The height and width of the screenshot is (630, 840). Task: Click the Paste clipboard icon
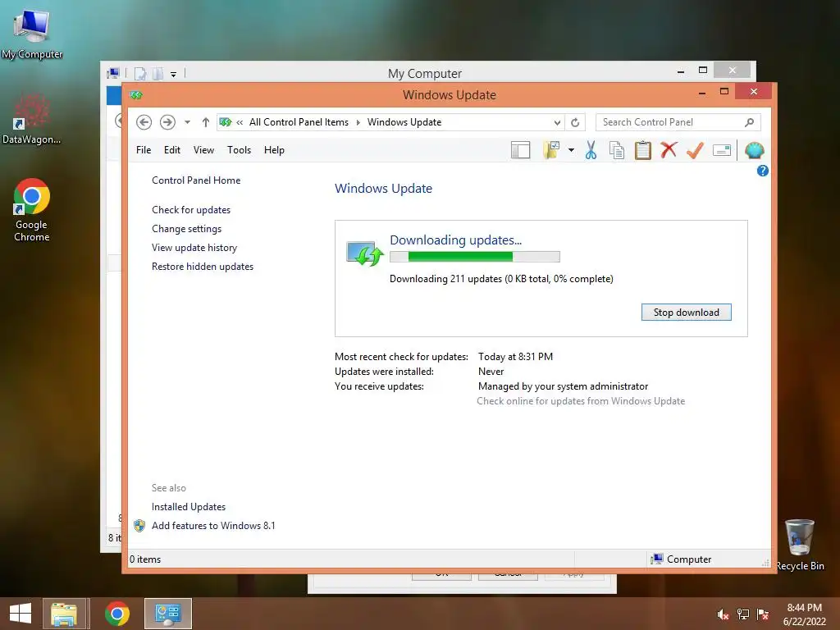(x=643, y=151)
